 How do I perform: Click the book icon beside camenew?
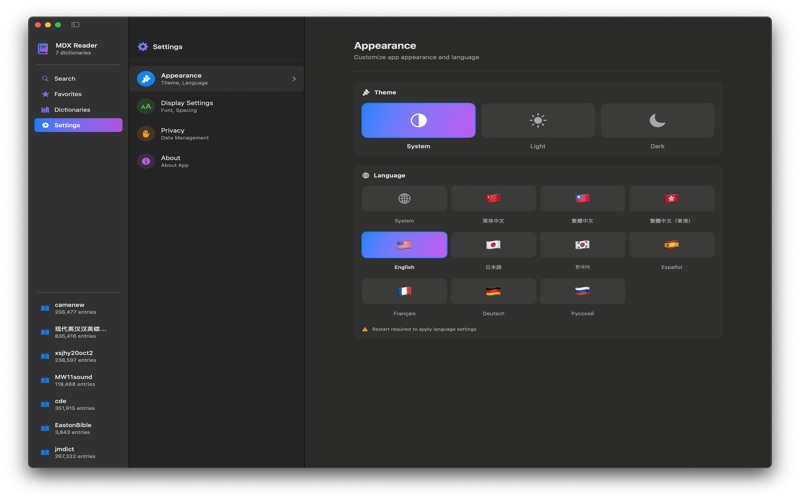click(x=45, y=308)
